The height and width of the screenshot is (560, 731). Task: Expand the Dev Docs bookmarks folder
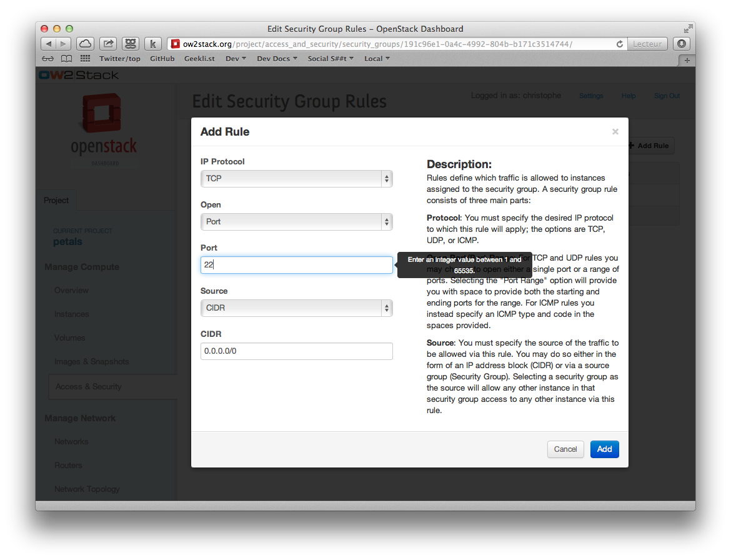(x=277, y=59)
